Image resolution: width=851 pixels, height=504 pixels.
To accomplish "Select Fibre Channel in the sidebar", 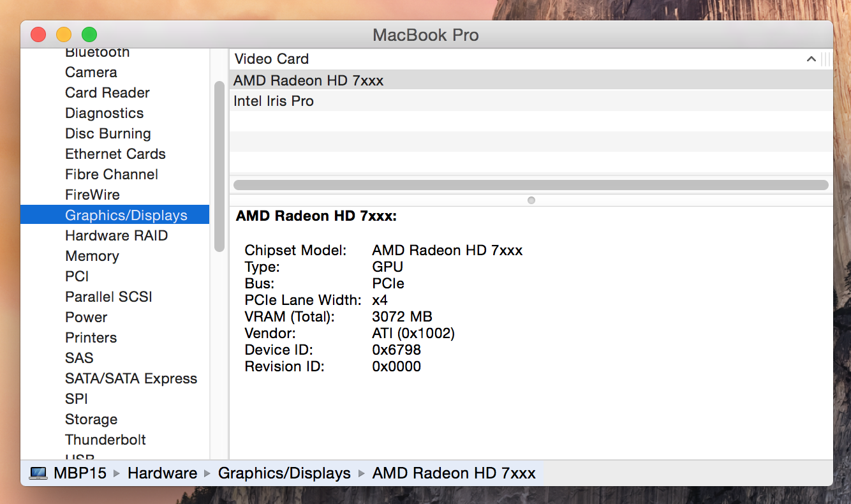I will coord(112,174).
